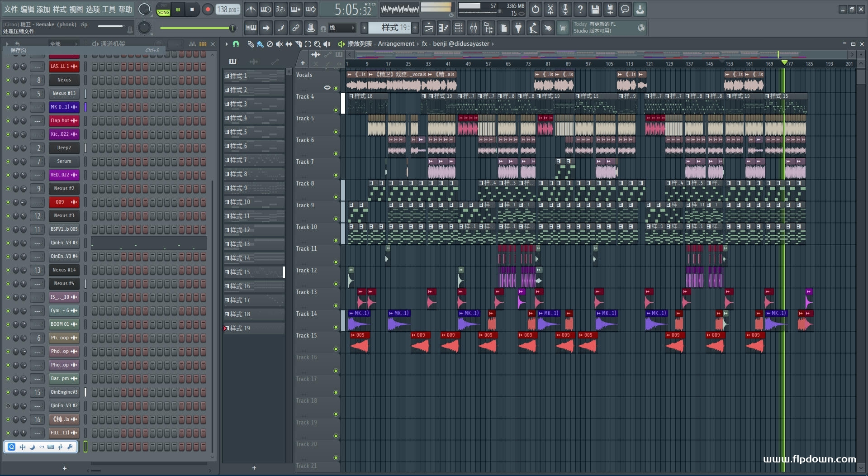Click the undo history icon
Screen dimensions: 868x476
pos(536,9)
